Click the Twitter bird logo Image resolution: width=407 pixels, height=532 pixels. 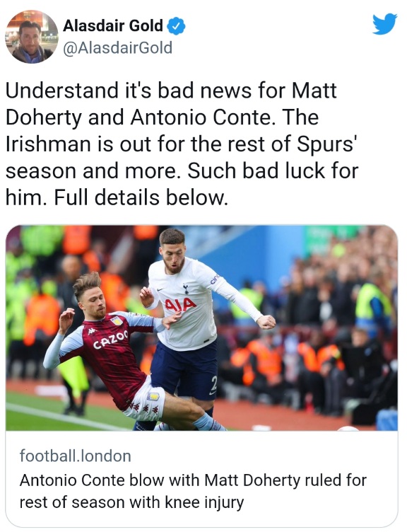point(384,24)
